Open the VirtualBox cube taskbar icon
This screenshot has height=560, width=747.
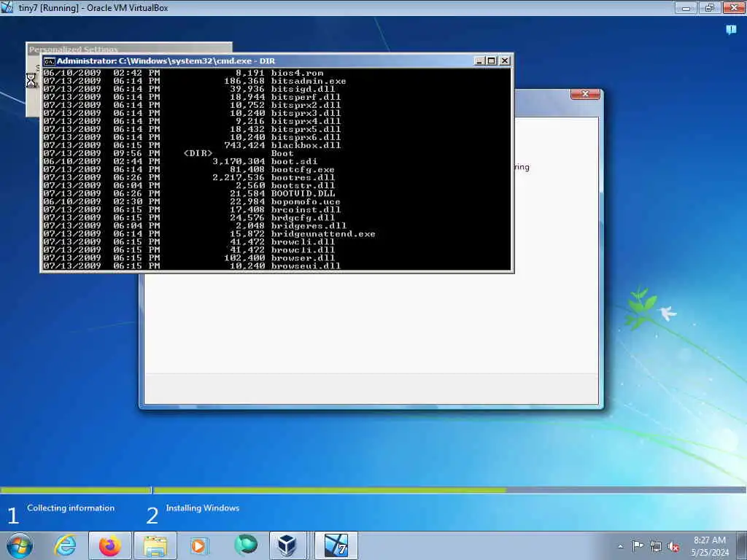(x=287, y=545)
